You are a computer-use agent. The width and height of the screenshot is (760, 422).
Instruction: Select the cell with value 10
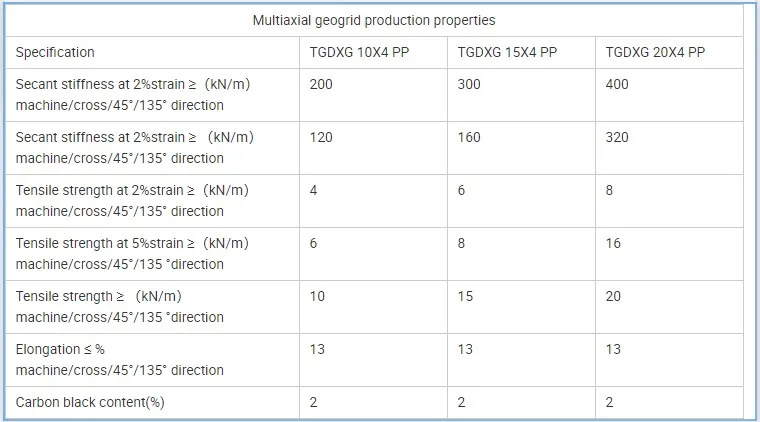tap(318, 296)
